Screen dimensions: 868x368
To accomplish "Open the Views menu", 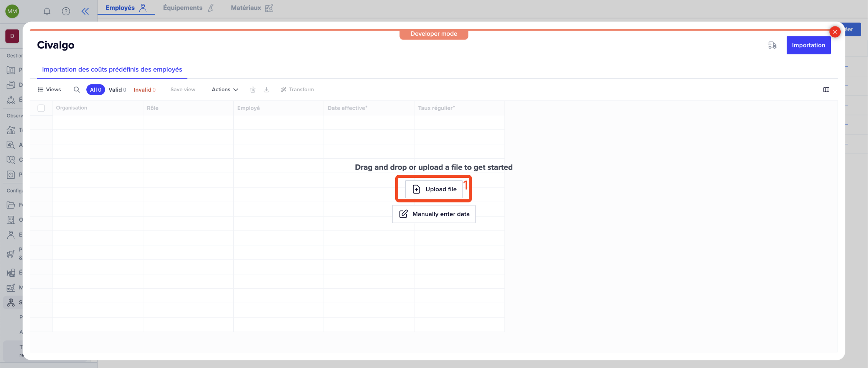I will pyautogui.click(x=50, y=90).
